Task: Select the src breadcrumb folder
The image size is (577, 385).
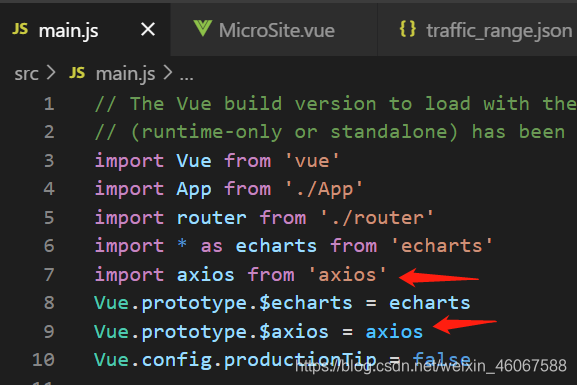Action: 26,74
